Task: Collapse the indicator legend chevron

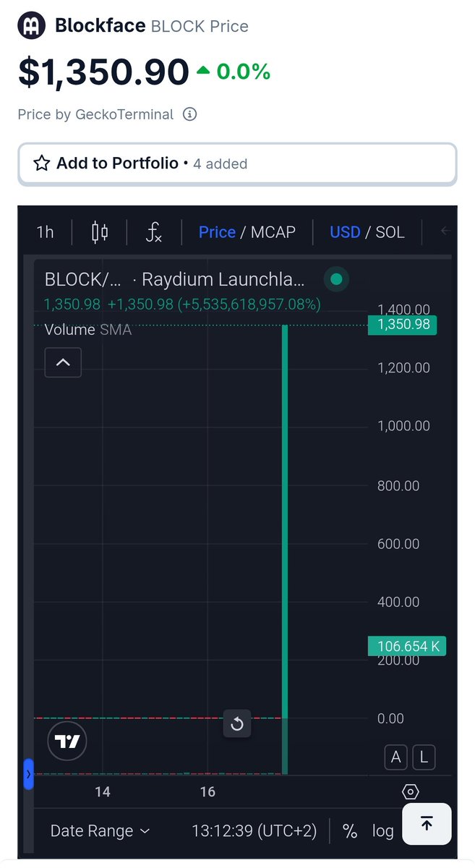Action: [x=63, y=362]
